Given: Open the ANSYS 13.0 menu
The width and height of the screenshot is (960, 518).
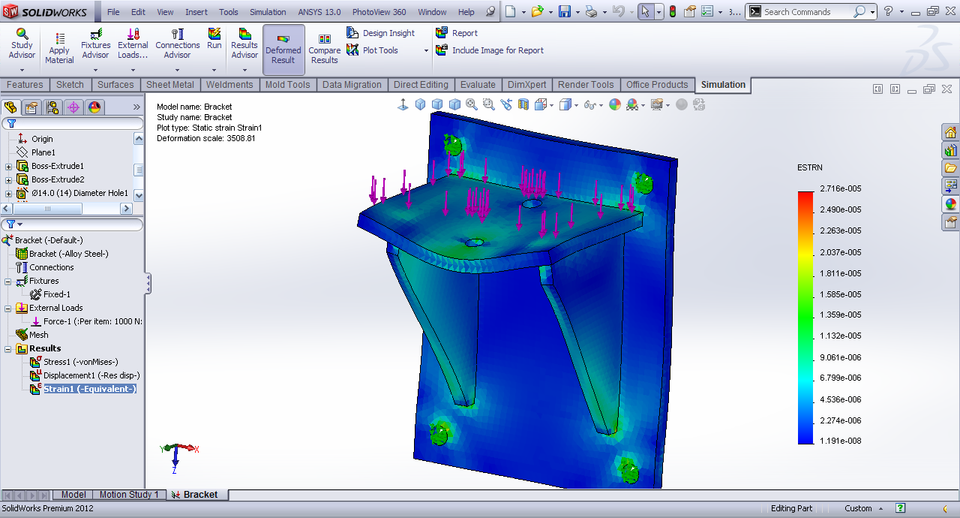Looking at the screenshot, I should pyautogui.click(x=319, y=12).
